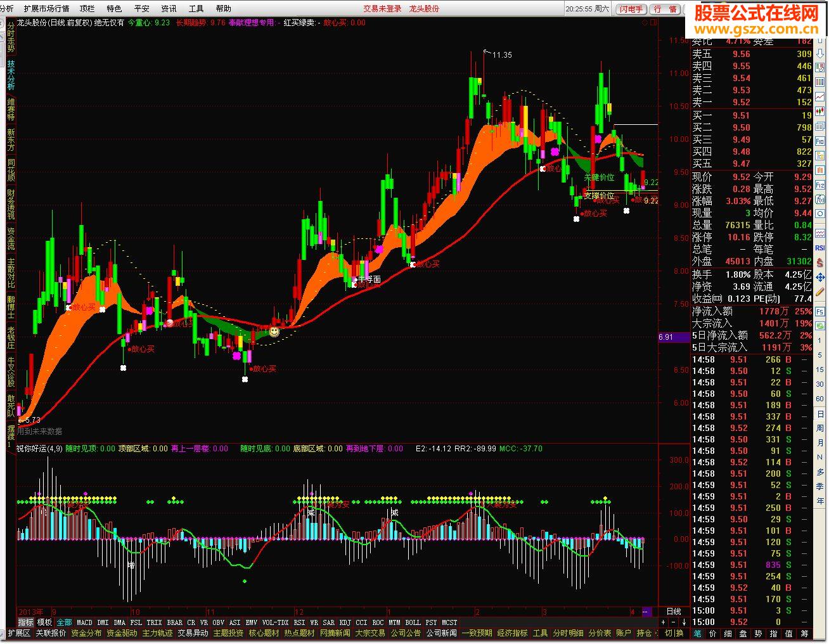Select monthly 月 period button

coord(820,443)
